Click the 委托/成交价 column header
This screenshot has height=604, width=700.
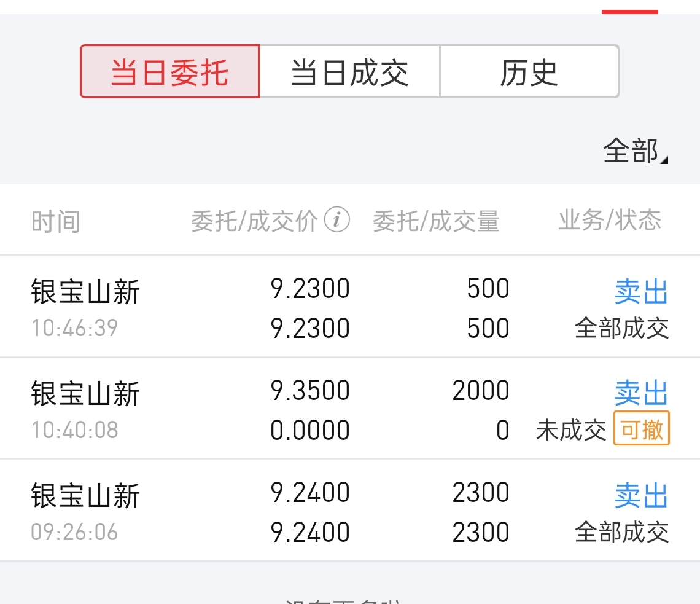tap(254, 221)
